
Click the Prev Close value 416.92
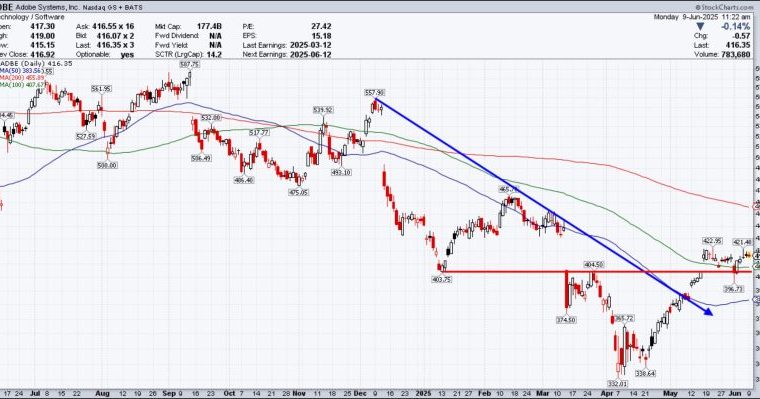[x=42, y=54]
